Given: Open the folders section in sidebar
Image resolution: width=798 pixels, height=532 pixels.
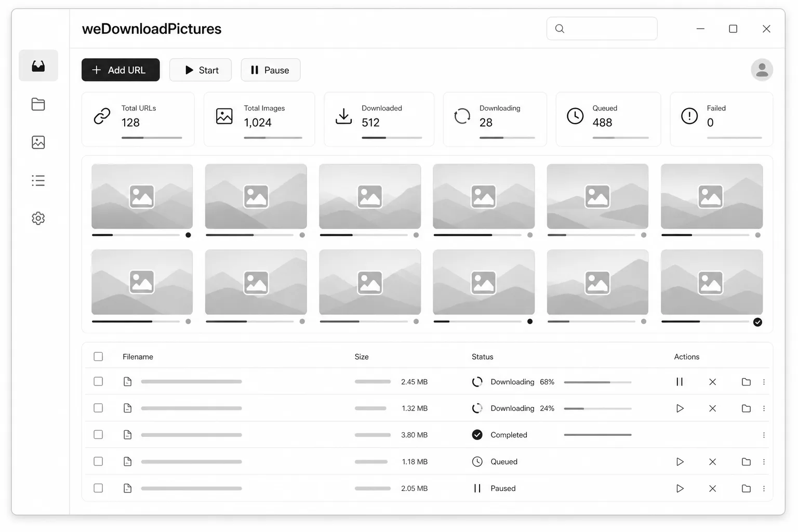Looking at the screenshot, I should [38, 104].
